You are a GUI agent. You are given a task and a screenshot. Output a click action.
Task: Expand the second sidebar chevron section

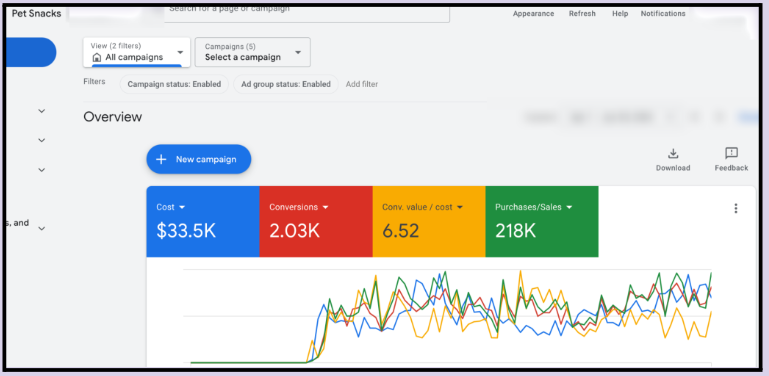coord(42,140)
